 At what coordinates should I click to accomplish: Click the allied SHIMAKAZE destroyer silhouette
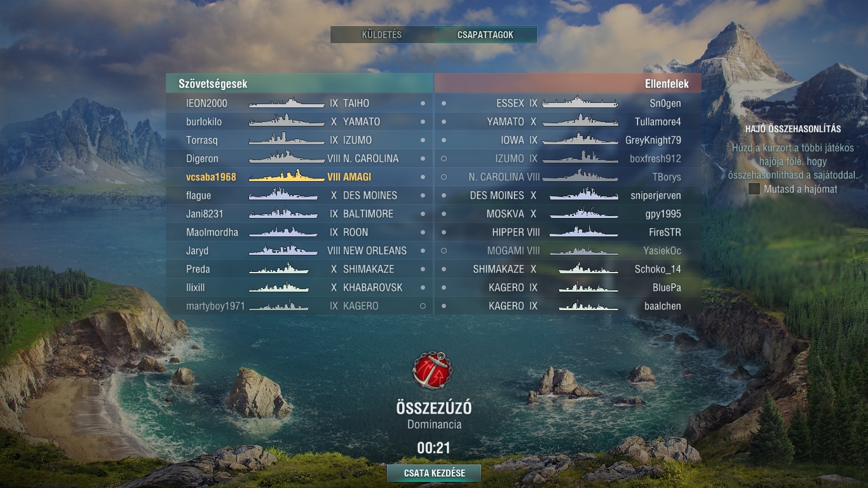279,269
